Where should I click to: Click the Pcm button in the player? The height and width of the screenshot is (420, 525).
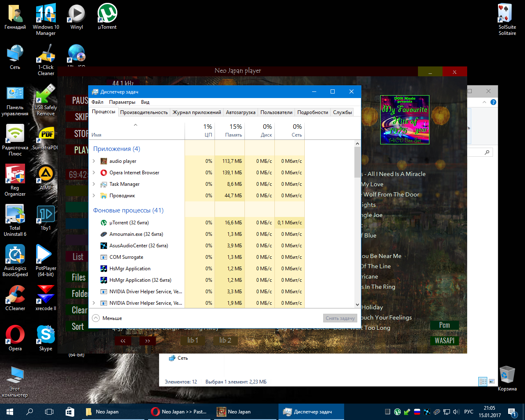[x=445, y=325]
